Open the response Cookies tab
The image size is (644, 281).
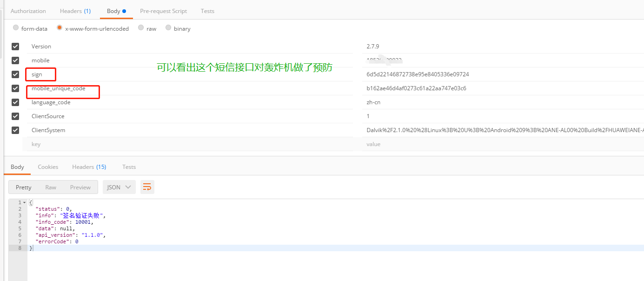(48, 167)
